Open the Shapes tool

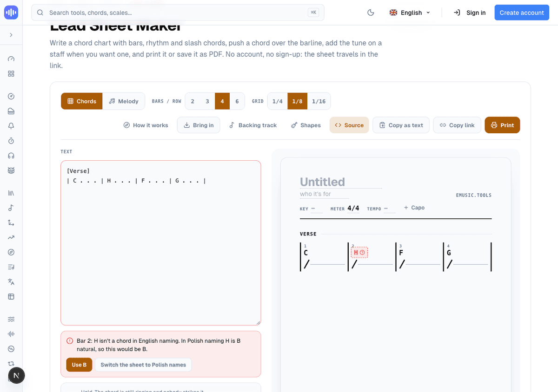306,125
